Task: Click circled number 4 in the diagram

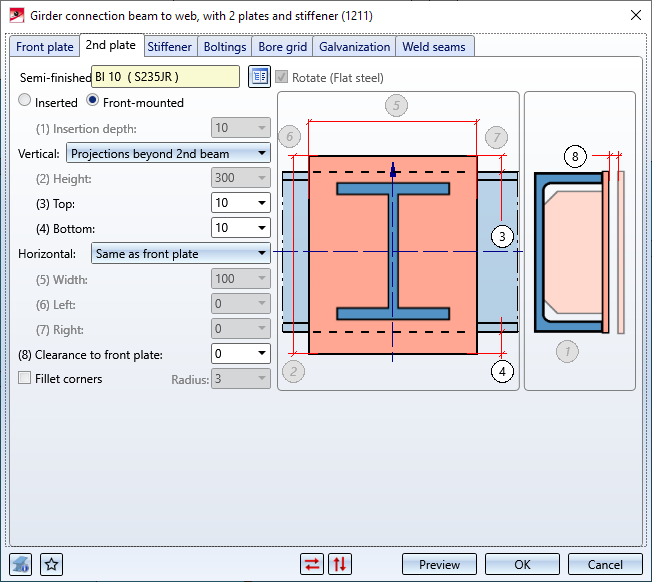Action: click(503, 371)
